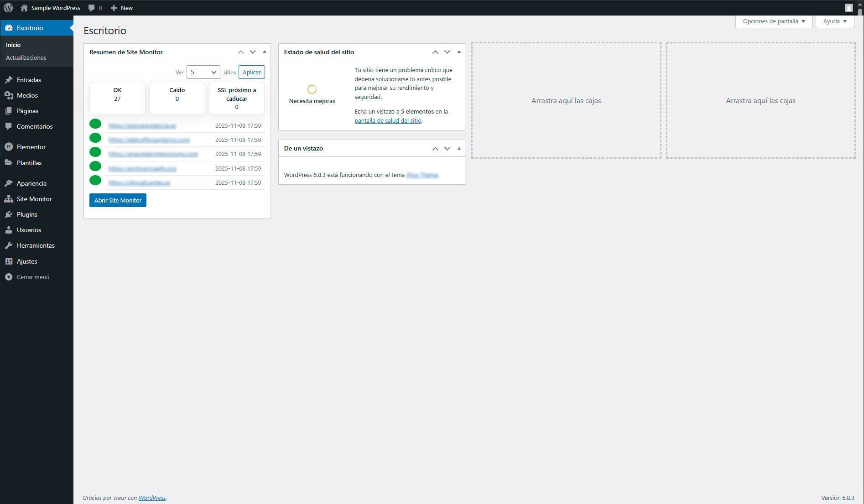864x504 pixels.
Task: Expand the Ayuda help dropdown
Action: click(834, 21)
